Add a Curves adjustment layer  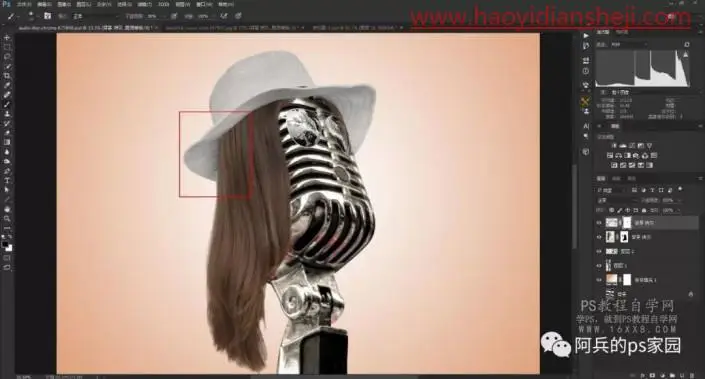632,146
